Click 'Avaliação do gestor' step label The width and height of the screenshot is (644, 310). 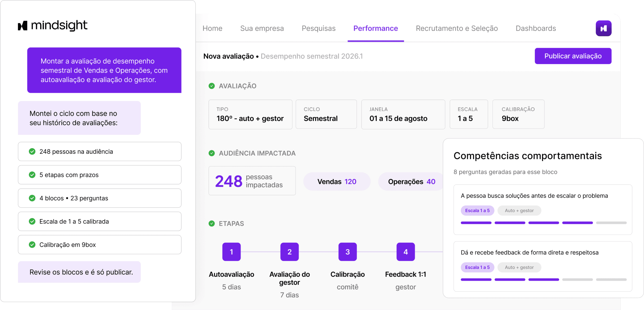coord(290,278)
